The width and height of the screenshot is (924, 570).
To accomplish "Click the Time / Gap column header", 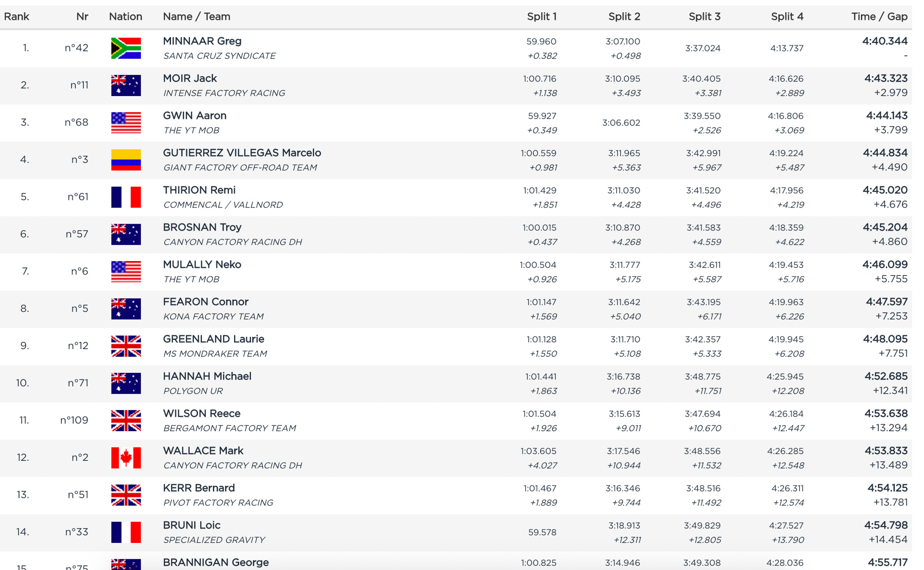I will point(879,17).
